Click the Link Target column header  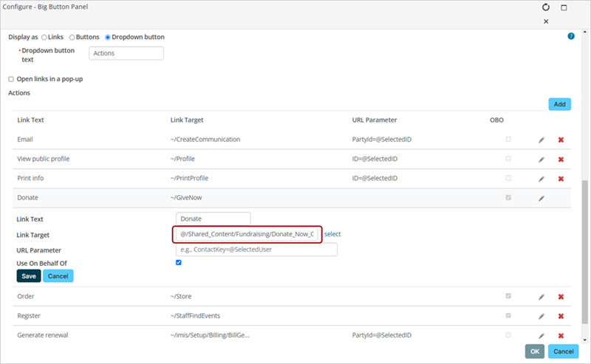point(187,120)
